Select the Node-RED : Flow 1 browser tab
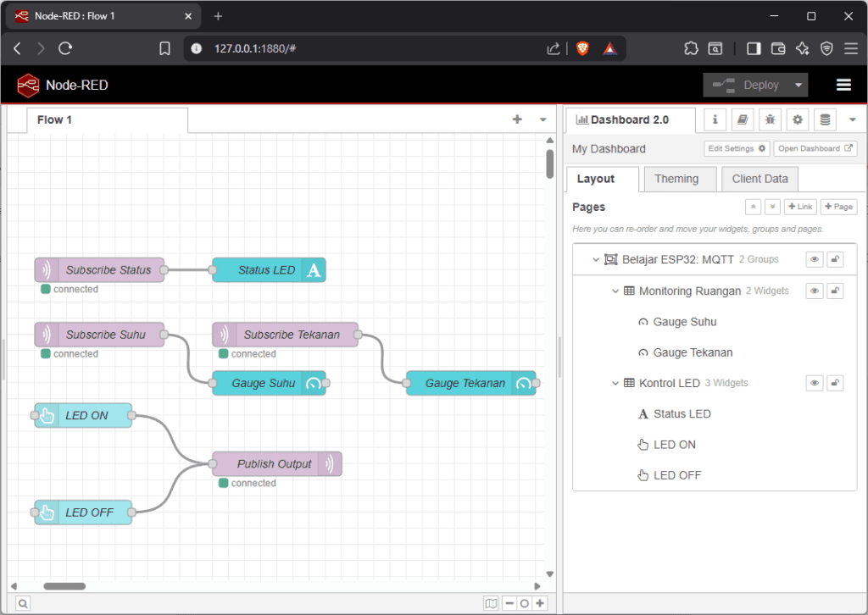The width and height of the screenshot is (868, 615). pos(103,16)
